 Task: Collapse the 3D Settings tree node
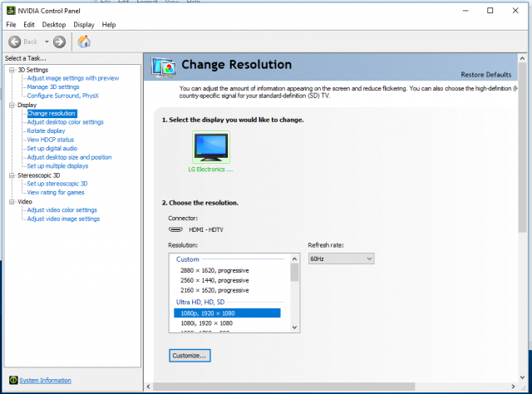pyautogui.click(x=12, y=70)
